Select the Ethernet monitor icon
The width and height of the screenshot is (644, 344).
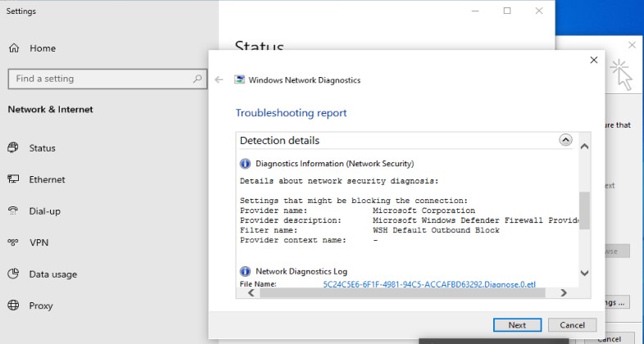[13, 179]
